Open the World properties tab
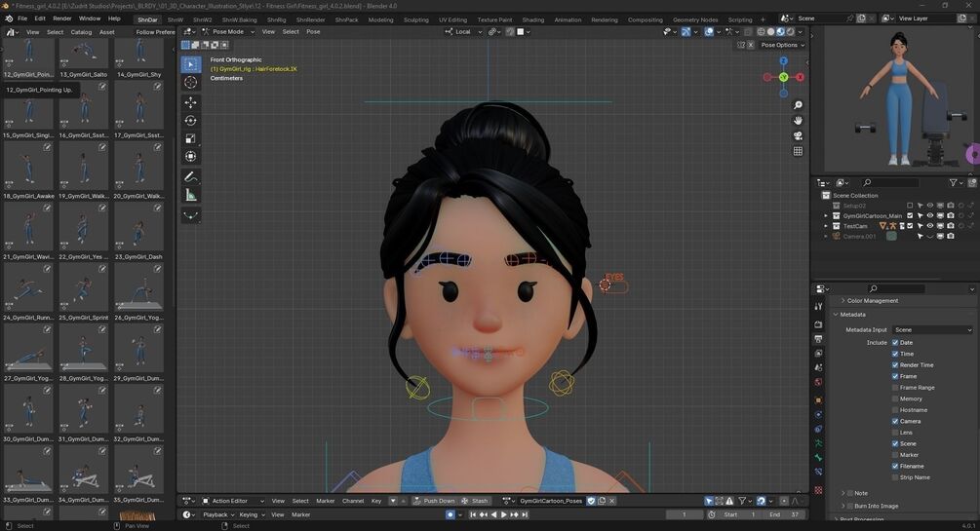 (819, 382)
